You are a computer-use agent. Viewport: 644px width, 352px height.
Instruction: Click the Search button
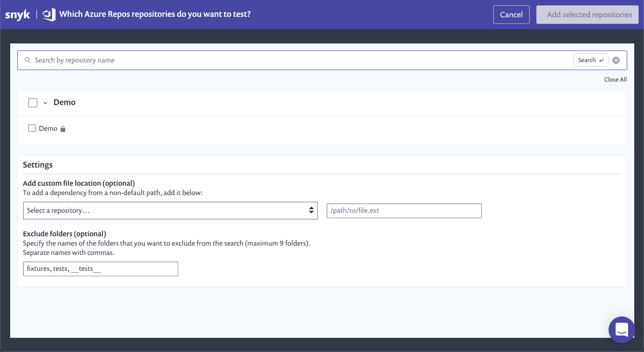(x=590, y=60)
